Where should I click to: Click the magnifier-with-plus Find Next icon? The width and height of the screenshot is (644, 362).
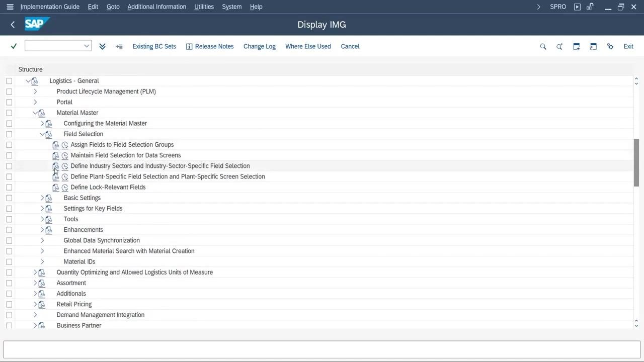pos(559,46)
